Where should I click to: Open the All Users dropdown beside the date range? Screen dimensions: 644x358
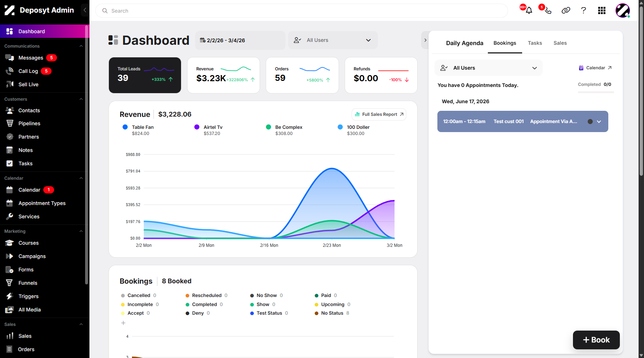point(333,40)
